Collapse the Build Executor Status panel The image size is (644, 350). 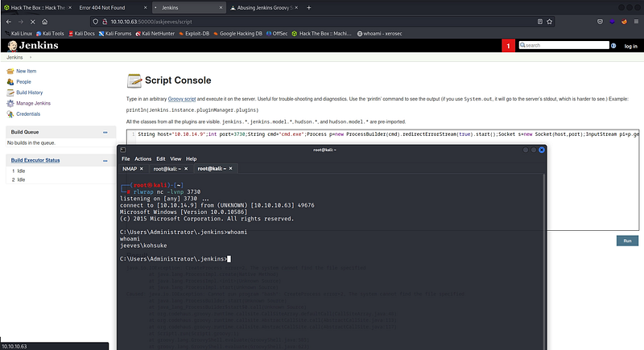(x=105, y=160)
